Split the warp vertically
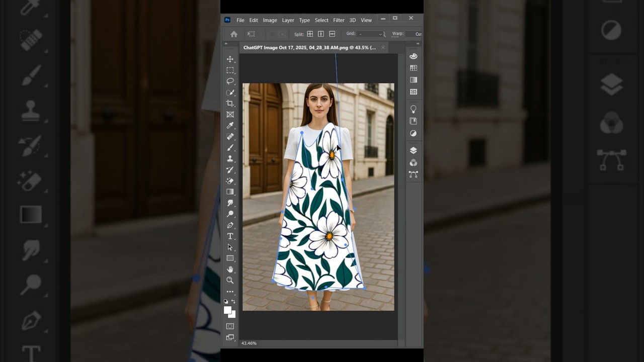This screenshot has height=362, width=644. 321,34
